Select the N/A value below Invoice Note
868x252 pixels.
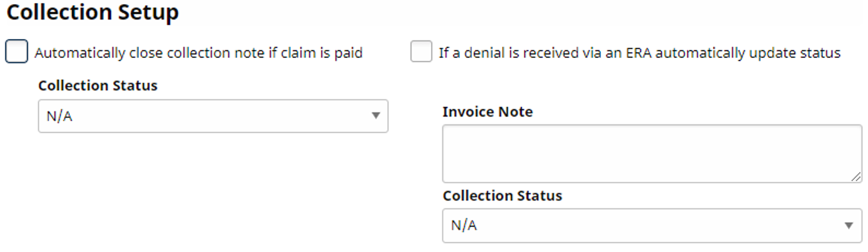point(464,226)
